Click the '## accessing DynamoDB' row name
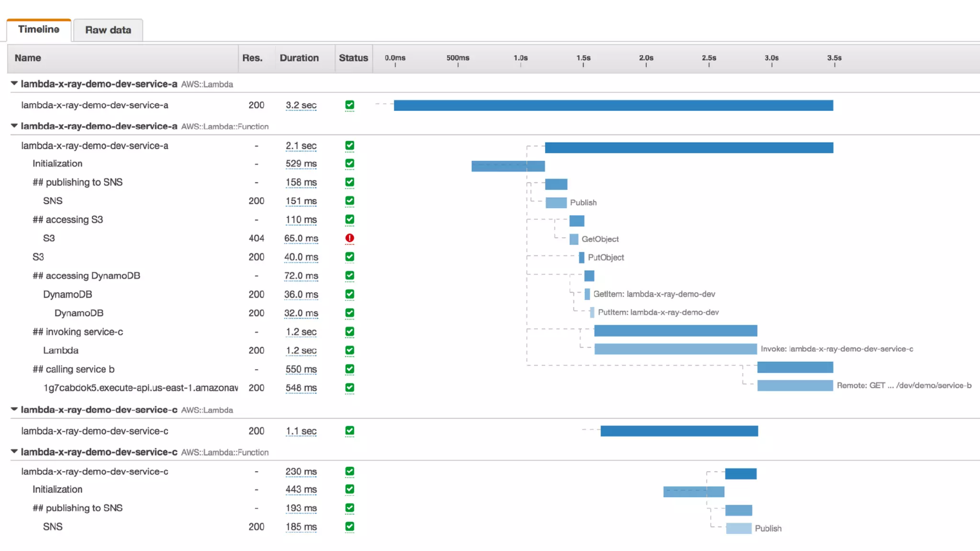The image size is (980, 551). 86,276
